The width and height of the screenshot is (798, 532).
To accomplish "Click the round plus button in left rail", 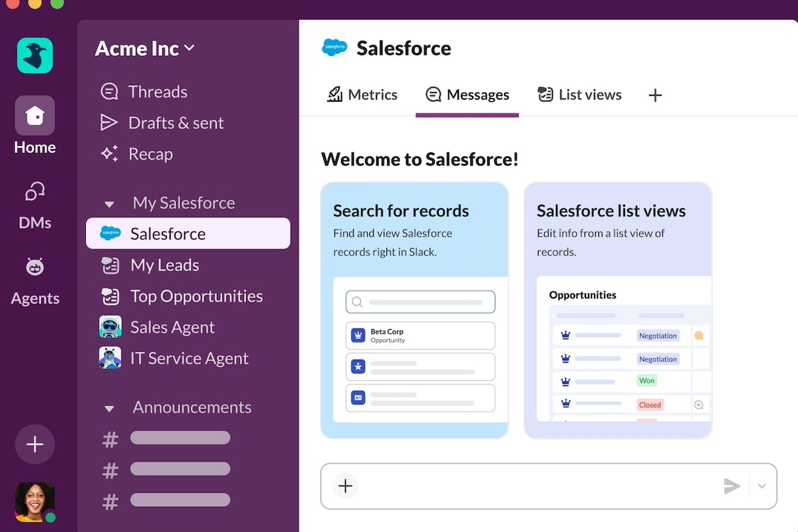I will [35, 444].
